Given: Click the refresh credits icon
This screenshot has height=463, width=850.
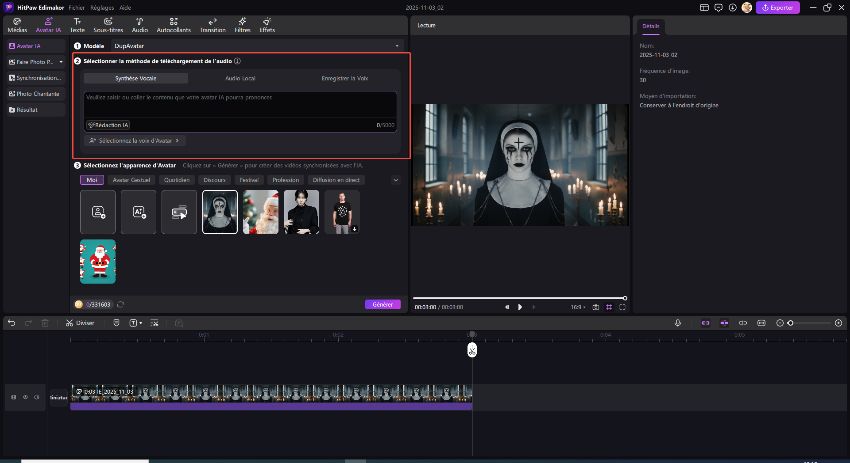Looking at the screenshot, I should (x=121, y=304).
